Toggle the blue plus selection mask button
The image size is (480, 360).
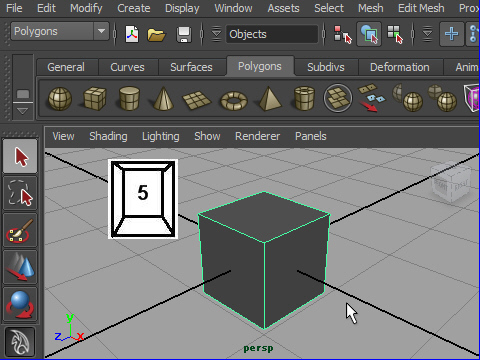[452, 34]
